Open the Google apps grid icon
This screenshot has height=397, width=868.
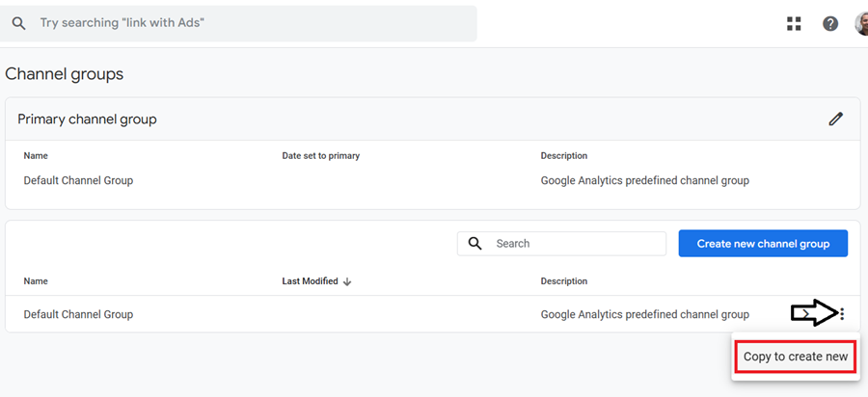795,23
